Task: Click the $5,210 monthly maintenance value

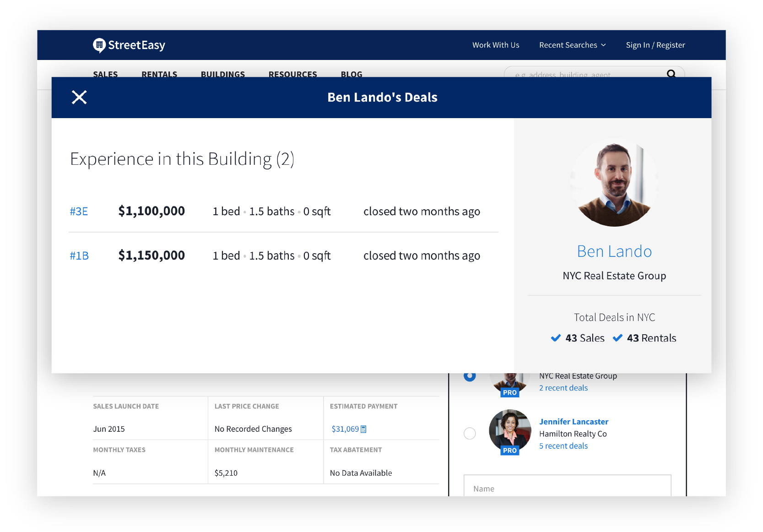Action: click(226, 473)
